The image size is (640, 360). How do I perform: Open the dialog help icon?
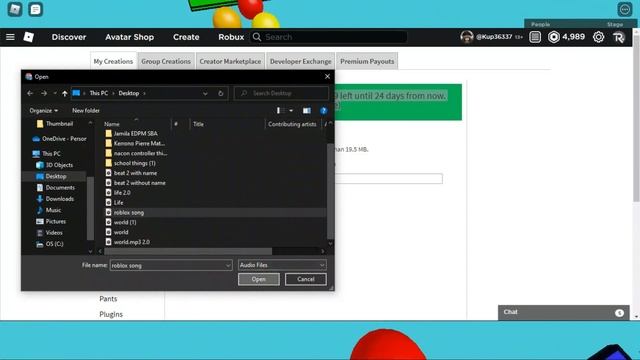323,111
